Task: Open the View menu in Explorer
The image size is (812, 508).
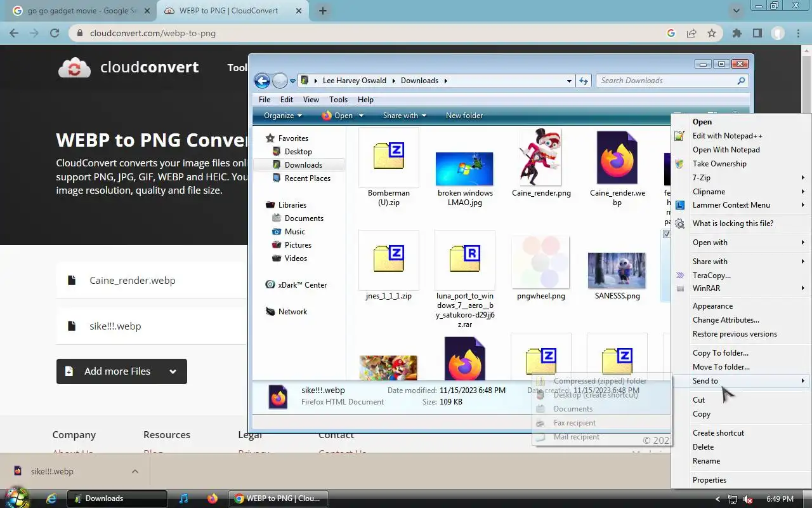Action: point(311,100)
